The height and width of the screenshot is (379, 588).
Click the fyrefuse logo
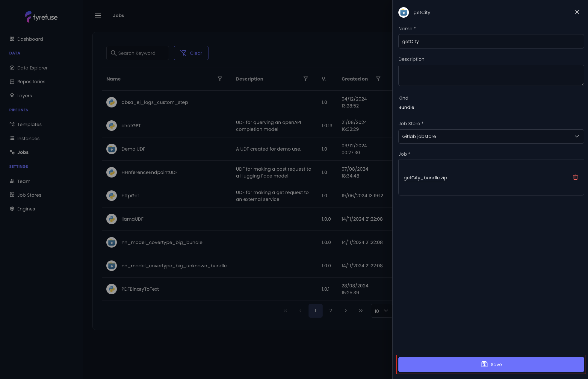[x=41, y=17]
